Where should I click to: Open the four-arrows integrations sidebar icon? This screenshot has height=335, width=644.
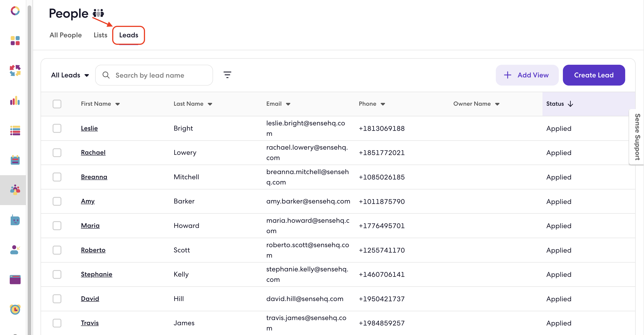click(15, 70)
